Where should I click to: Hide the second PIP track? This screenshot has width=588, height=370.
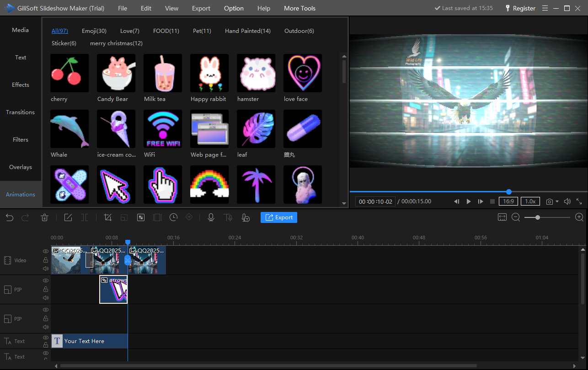click(x=46, y=310)
